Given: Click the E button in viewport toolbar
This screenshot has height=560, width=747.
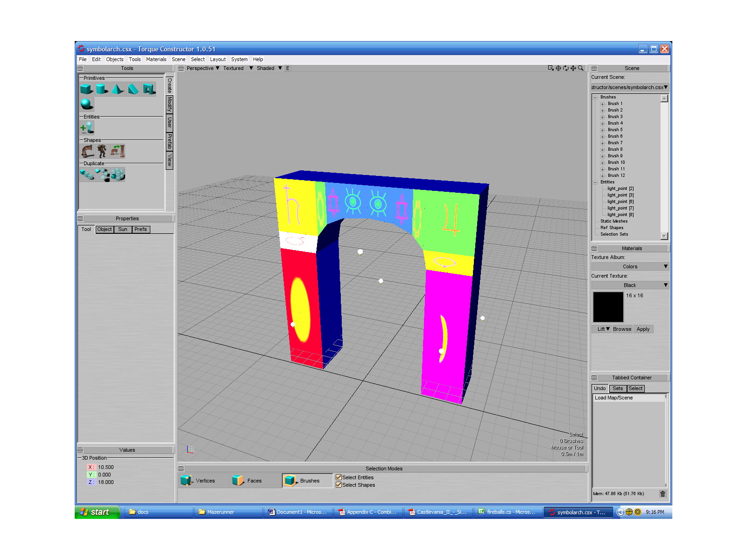Looking at the screenshot, I should click(x=288, y=68).
